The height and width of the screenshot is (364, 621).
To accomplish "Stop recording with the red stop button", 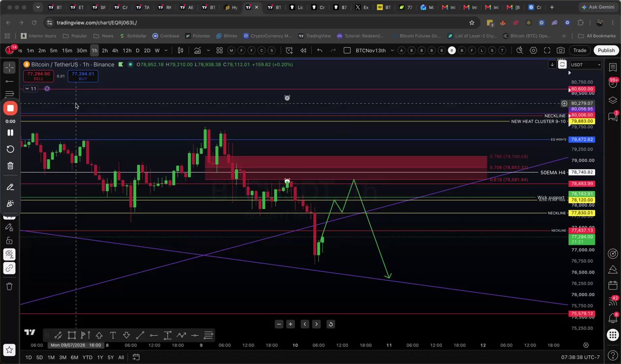I will 10,108.
